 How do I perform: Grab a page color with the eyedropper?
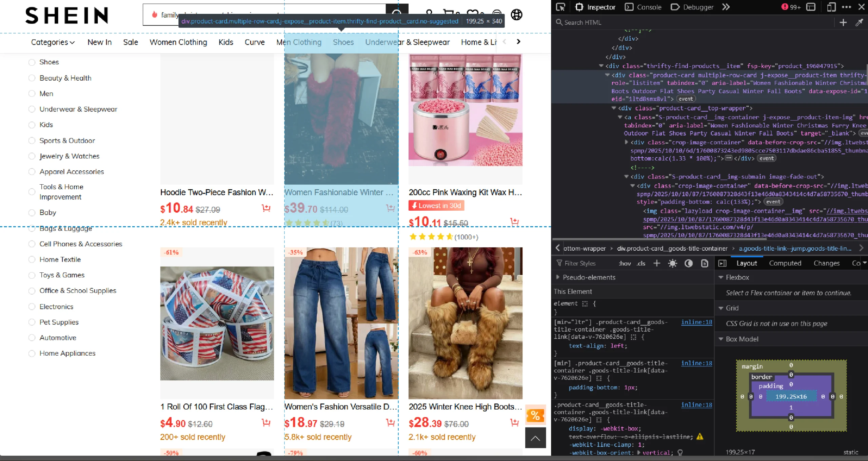pos(859,22)
